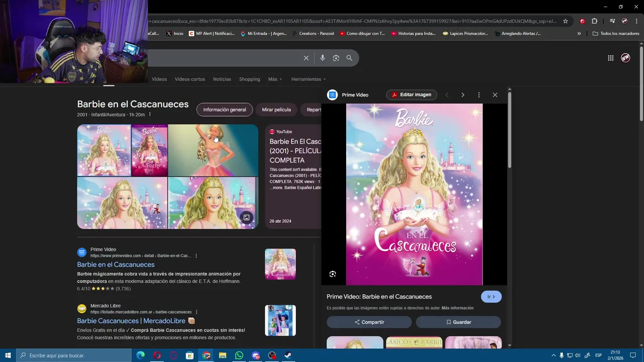Open the Windows notification center
Image resolution: width=644 pixels, height=362 pixels.
tap(633, 355)
